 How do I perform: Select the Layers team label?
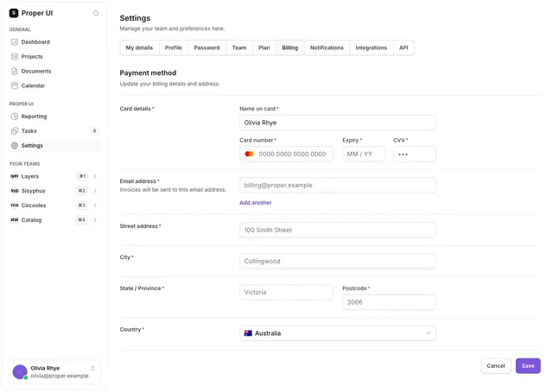(x=30, y=176)
